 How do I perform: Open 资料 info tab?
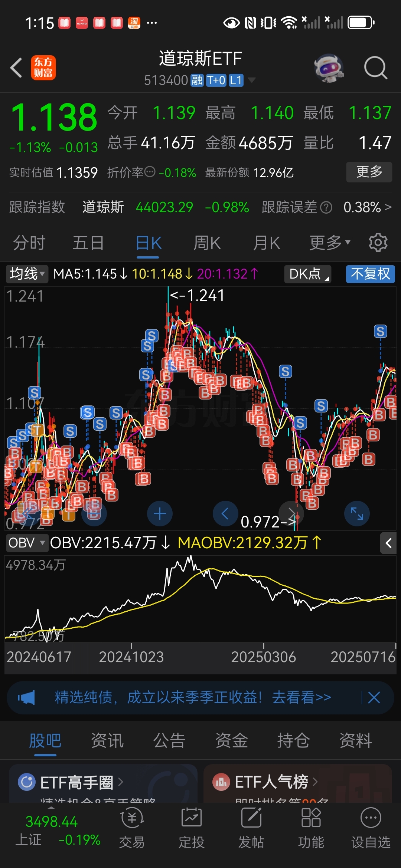pyautogui.click(x=356, y=741)
